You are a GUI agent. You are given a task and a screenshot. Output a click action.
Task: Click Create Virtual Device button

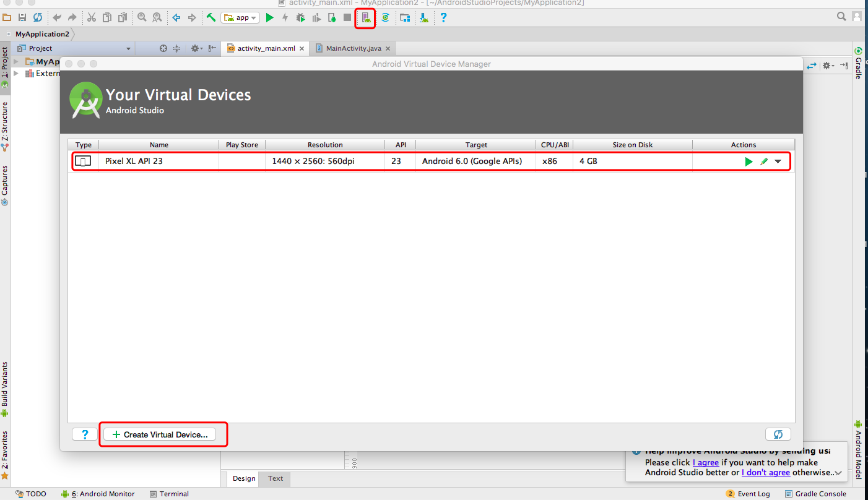coord(160,434)
